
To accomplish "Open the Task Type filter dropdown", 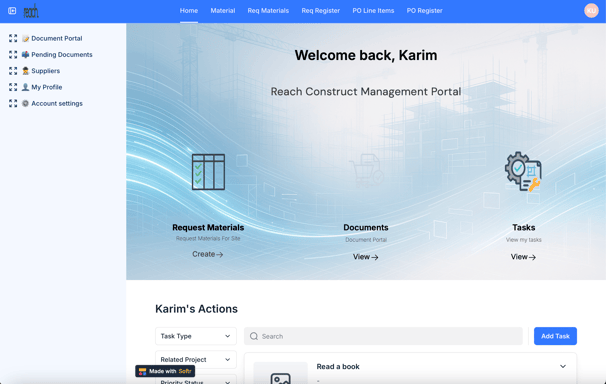I will coord(196,336).
